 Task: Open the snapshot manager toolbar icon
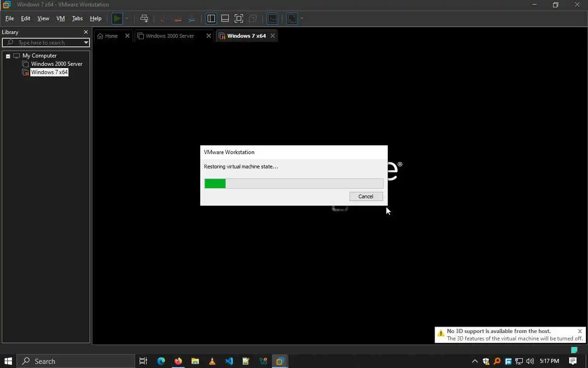pos(192,18)
